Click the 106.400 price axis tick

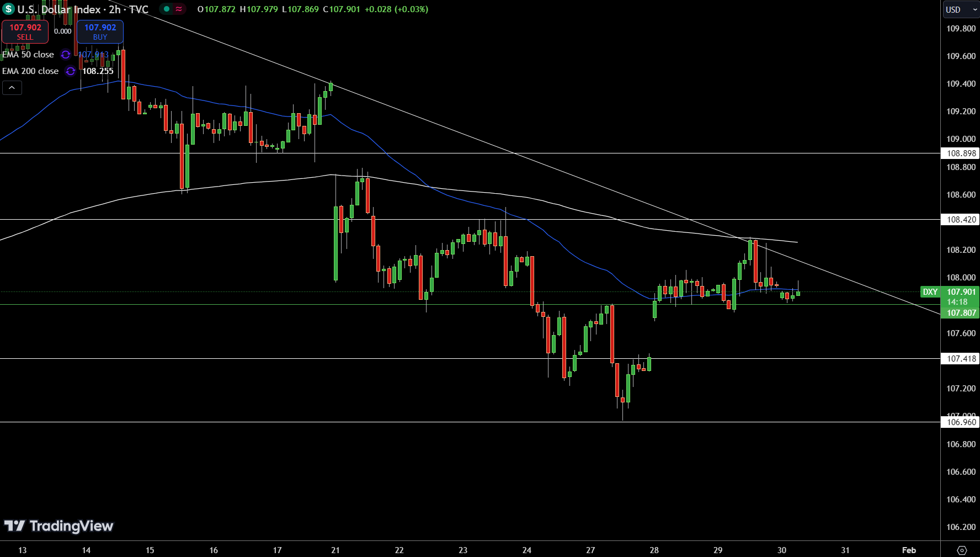tap(961, 500)
